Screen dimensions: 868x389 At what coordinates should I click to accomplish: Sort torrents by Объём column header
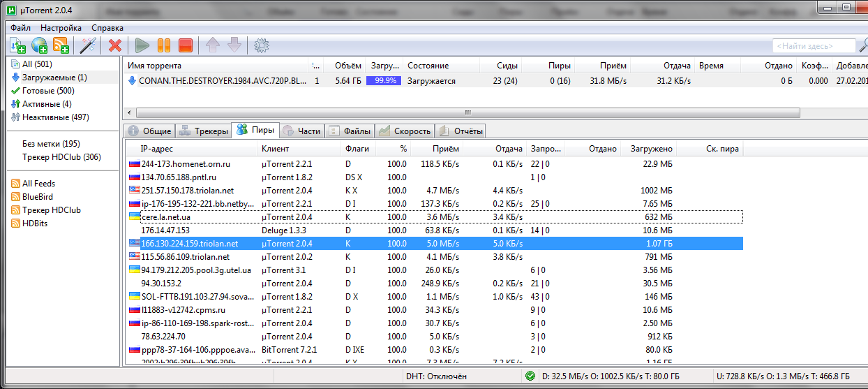(344, 66)
